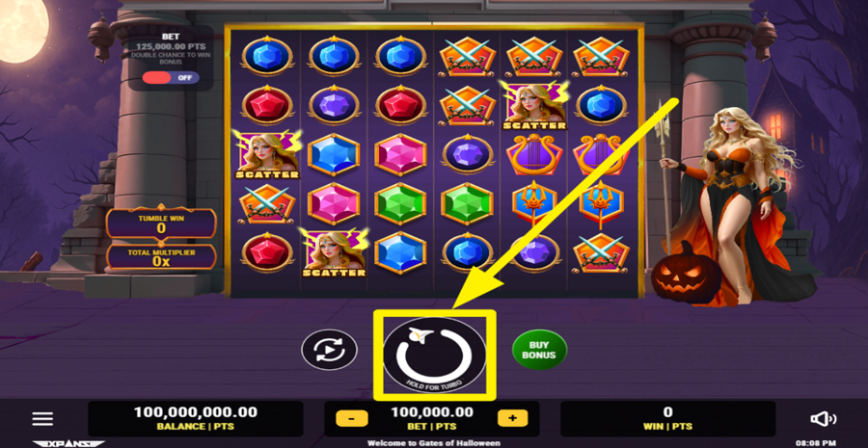
Task: Mute the game sound speaker icon
Action: [x=824, y=419]
